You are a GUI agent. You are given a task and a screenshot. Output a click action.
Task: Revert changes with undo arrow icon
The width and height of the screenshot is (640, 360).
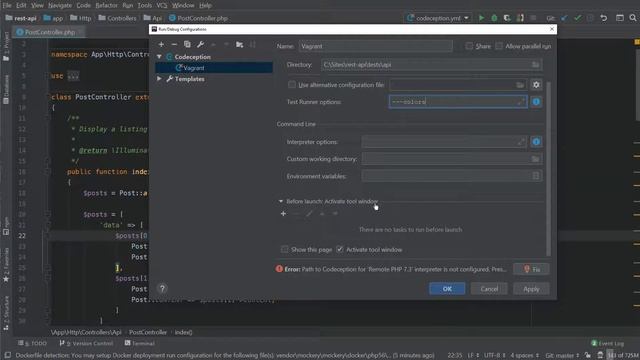(x=604, y=18)
